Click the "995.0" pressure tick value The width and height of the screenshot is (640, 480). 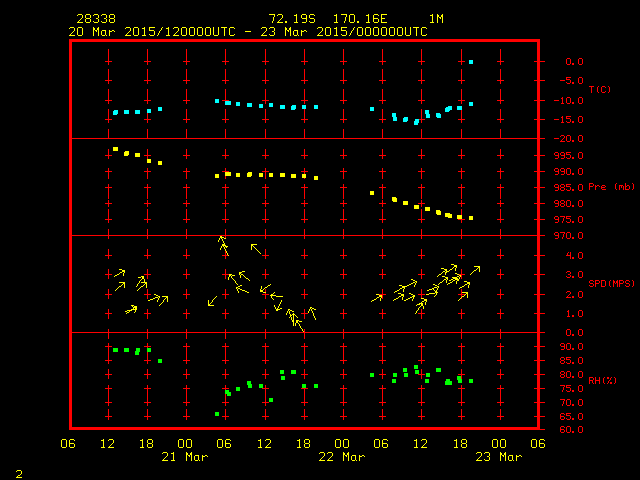pyautogui.click(x=569, y=156)
